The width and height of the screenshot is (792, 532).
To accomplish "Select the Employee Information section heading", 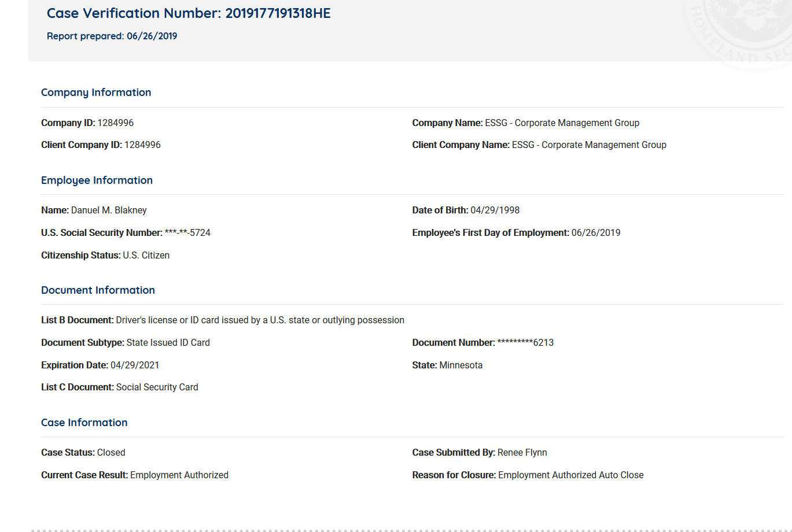I will [97, 180].
